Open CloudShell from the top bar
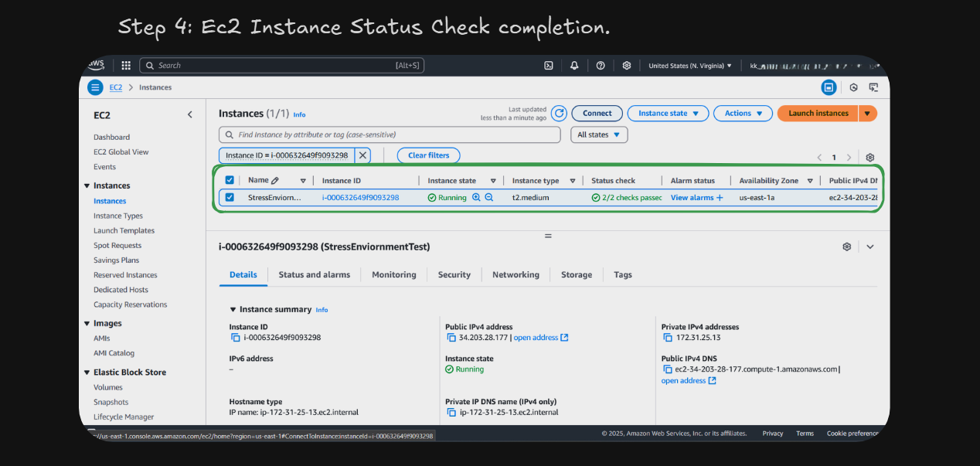Image resolution: width=980 pixels, height=466 pixels. [x=548, y=66]
